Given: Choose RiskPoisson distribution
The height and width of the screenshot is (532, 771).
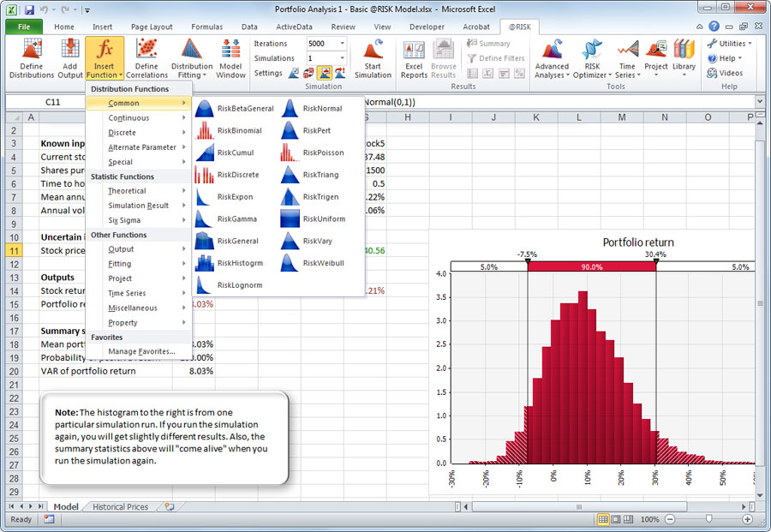Looking at the screenshot, I should click(x=312, y=152).
